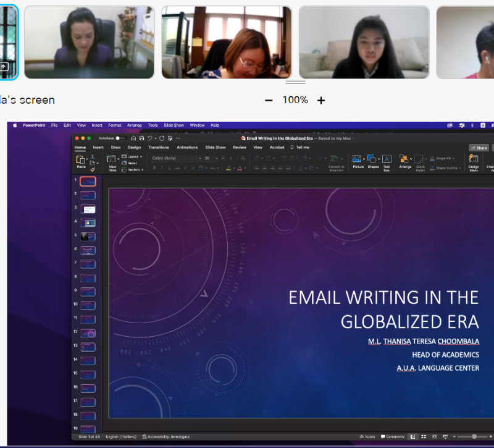Click English (Thailand) language indicator

(121, 437)
